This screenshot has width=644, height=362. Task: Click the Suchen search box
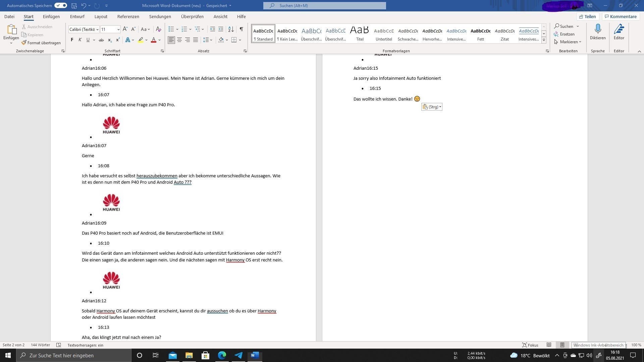[x=324, y=6]
